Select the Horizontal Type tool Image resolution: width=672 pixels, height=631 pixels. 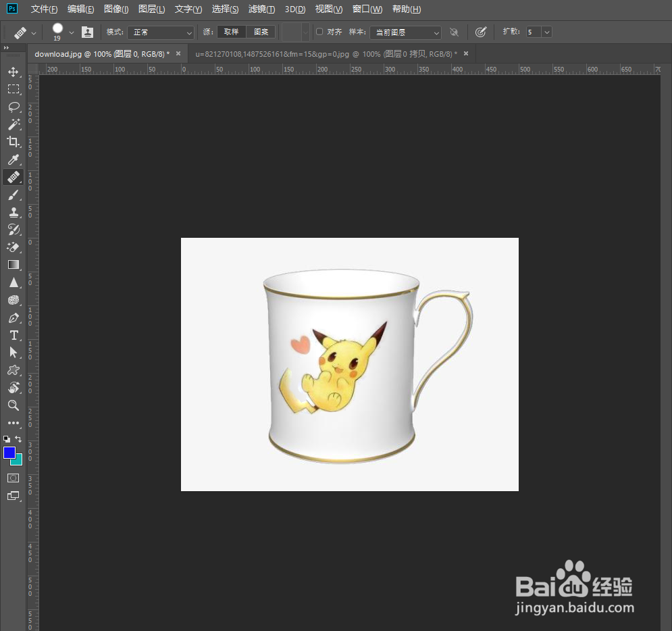coord(14,335)
